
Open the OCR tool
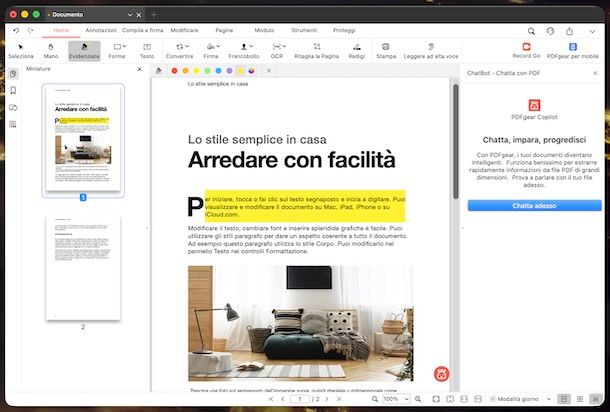tap(277, 50)
